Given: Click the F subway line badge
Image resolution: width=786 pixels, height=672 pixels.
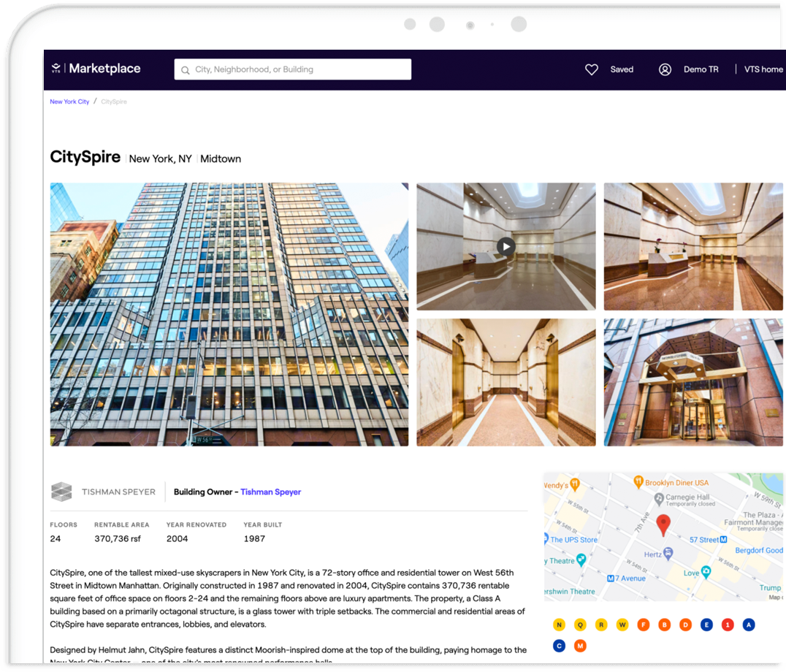Looking at the screenshot, I should tap(643, 625).
